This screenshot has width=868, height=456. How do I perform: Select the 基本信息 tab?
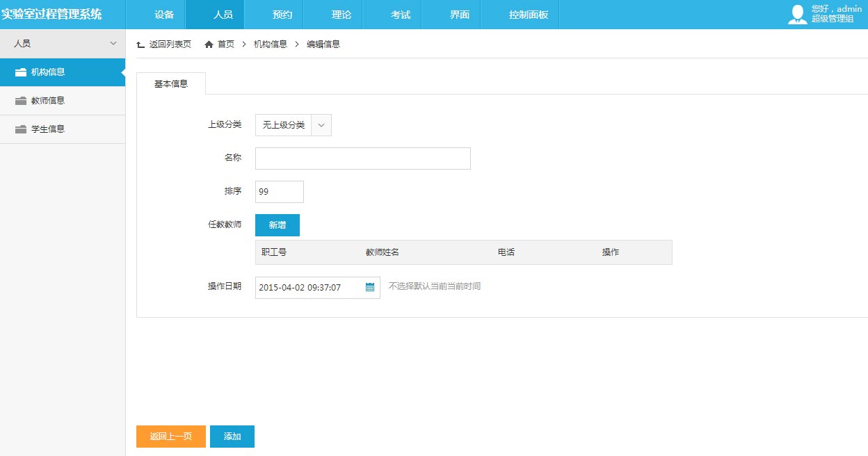[x=171, y=83]
